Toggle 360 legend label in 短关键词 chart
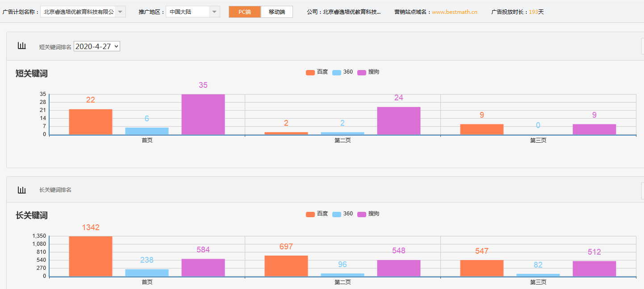The width and height of the screenshot is (644, 289). (x=348, y=72)
